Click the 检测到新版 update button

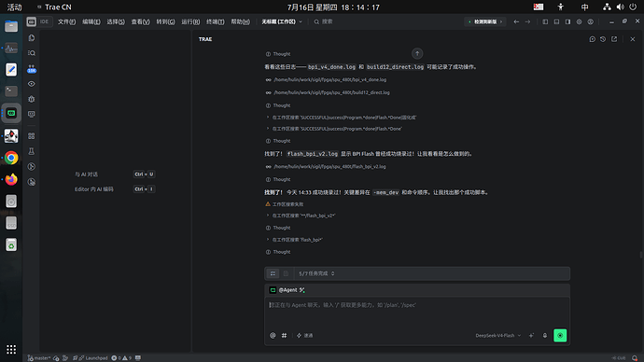(x=485, y=21)
